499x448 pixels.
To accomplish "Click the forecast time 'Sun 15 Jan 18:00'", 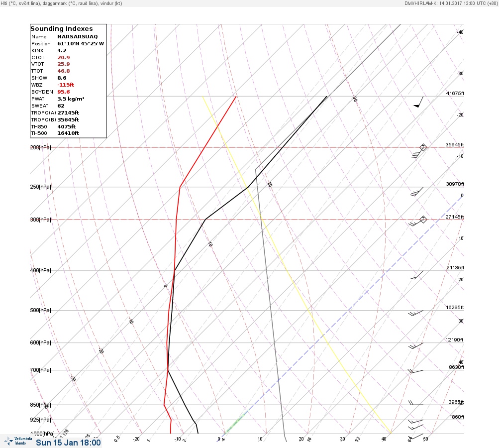I will coord(68,443).
